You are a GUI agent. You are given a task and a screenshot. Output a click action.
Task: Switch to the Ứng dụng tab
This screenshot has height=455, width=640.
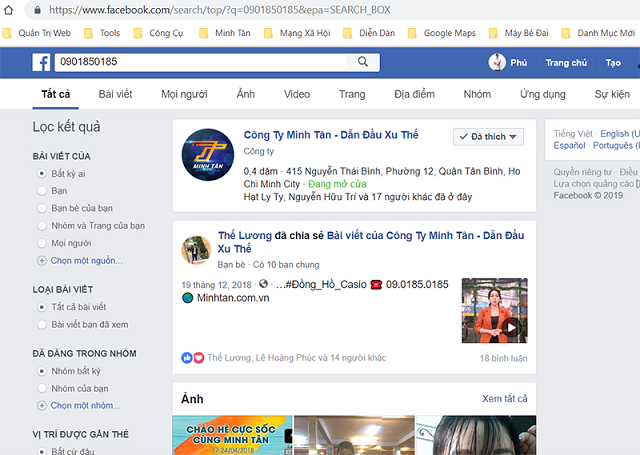coord(542,94)
